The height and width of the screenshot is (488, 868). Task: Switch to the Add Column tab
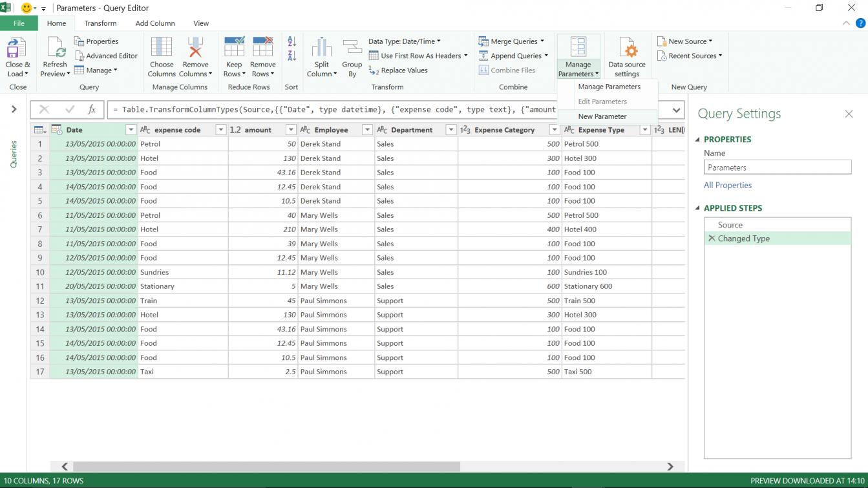(155, 23)
